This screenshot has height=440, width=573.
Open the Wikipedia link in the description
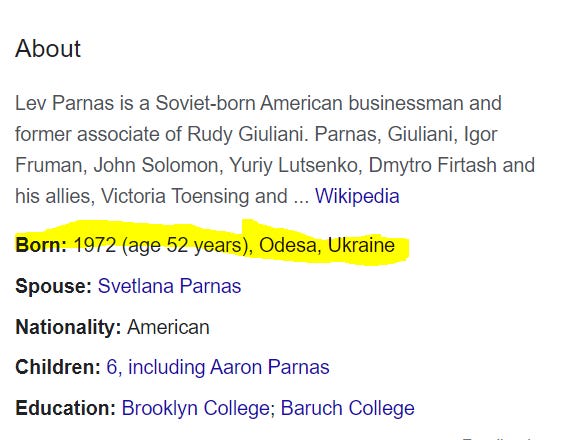(x=357, y=196)
